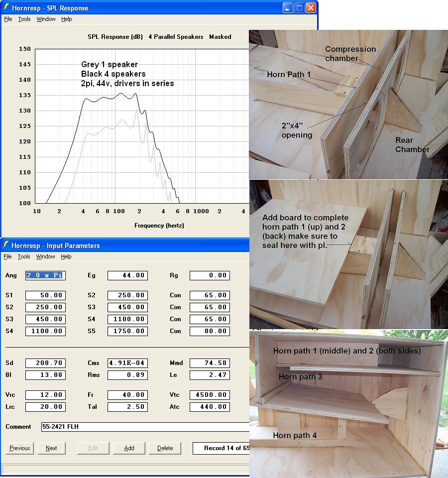Open File menu in Input Parameters window
Viewport: 448px width, 478px height.
[7, 257]
